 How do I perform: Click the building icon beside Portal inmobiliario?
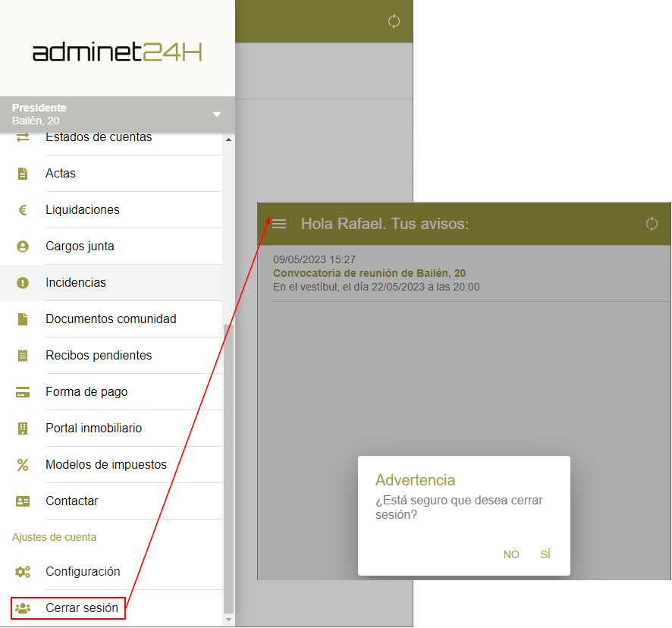click(x=23, y=429)
